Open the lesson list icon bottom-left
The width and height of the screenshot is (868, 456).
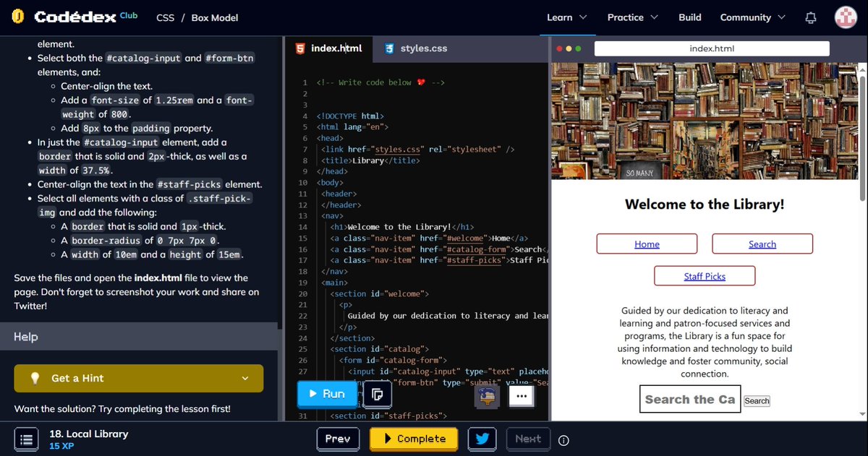26,438
